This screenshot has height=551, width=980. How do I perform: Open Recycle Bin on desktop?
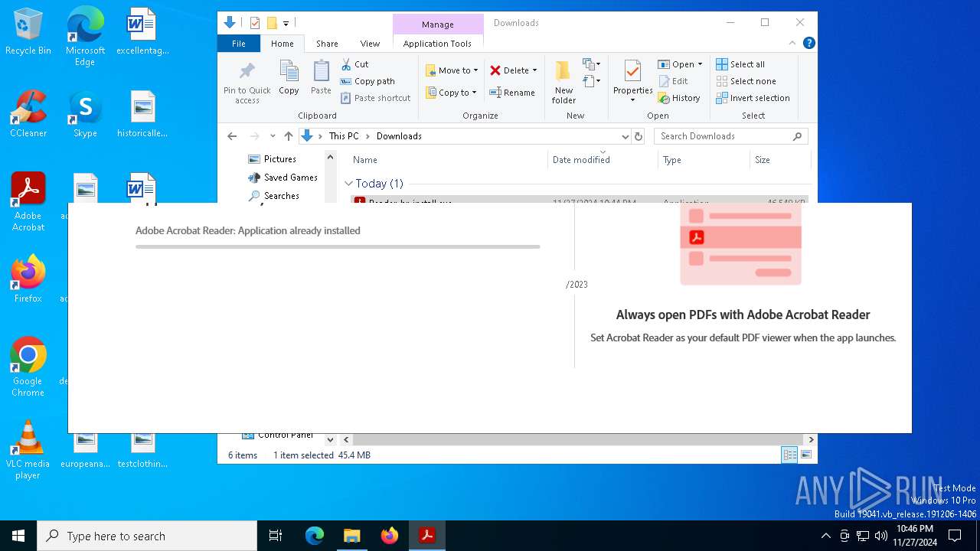[28, 32]
